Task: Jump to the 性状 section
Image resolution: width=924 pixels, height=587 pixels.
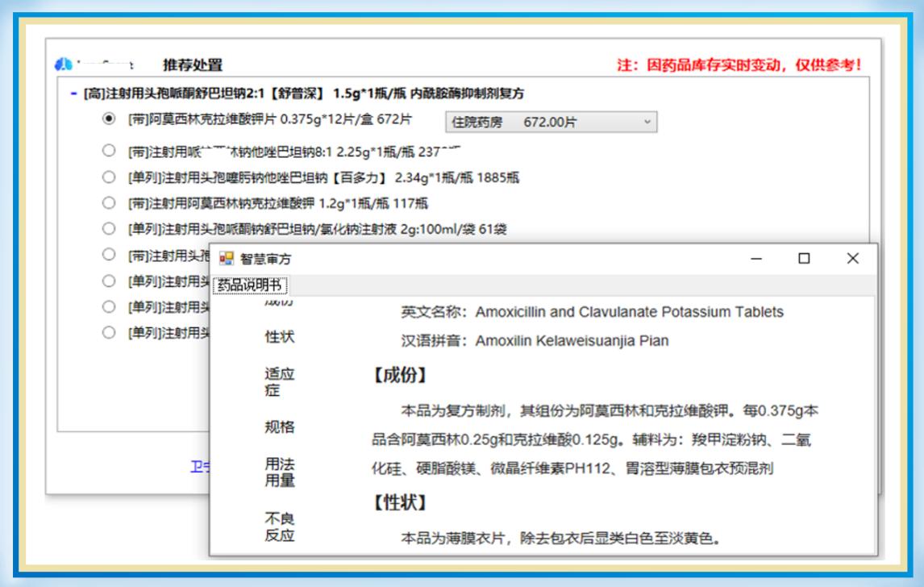Action: 280,337
